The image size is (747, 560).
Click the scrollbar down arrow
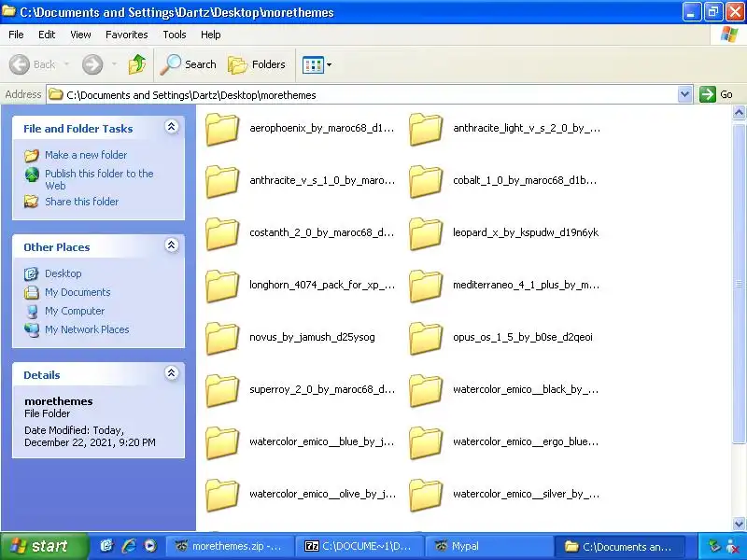tap(739, 524)
